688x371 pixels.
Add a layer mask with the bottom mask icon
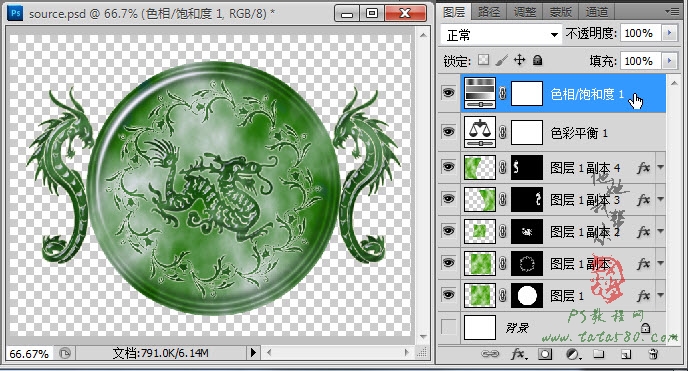click(545, 353)
